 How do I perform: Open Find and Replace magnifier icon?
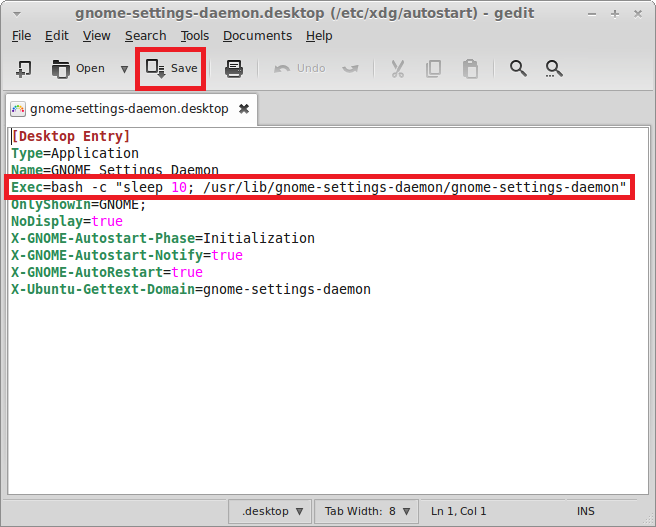[x=554, y=69]
